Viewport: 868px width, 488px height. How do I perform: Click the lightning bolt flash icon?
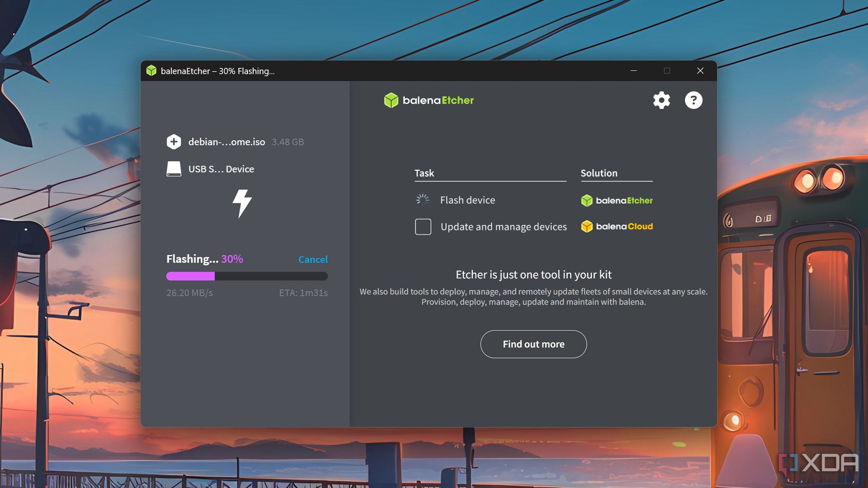pyautogui.click(x=242, y=204)
